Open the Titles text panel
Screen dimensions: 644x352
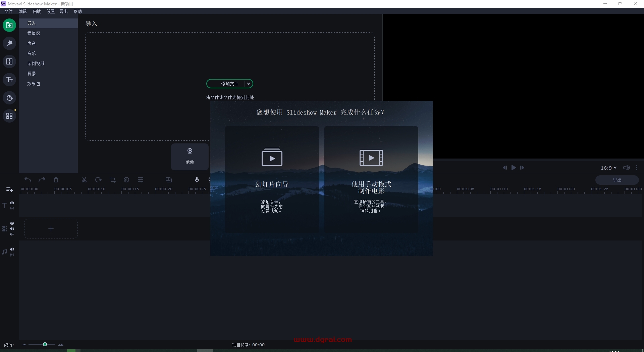(x=9, y=80)
